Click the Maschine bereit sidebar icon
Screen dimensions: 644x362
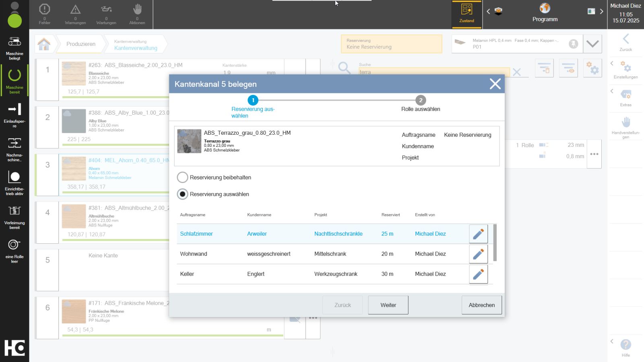pyautogui.click(x=14, y=81)
